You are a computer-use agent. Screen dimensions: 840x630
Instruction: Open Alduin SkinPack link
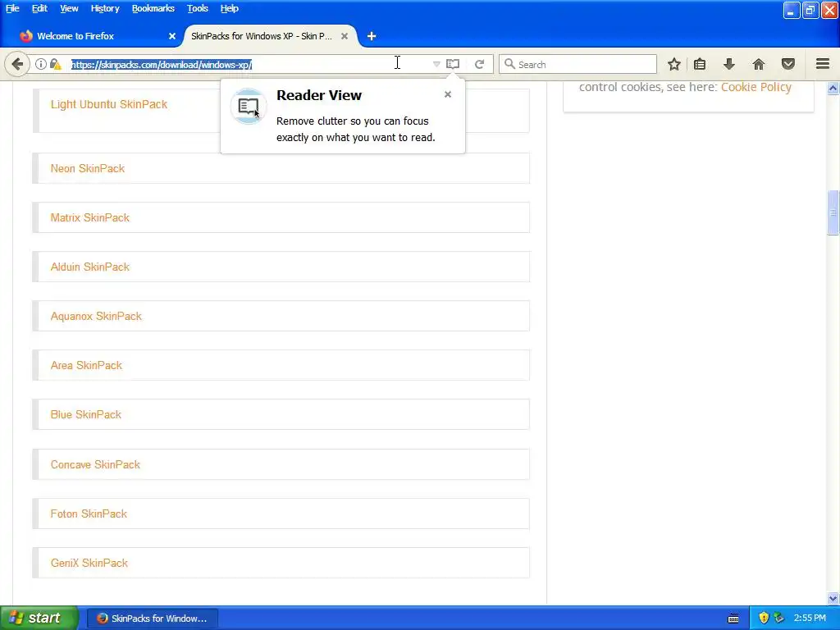[x=90, y=267]
